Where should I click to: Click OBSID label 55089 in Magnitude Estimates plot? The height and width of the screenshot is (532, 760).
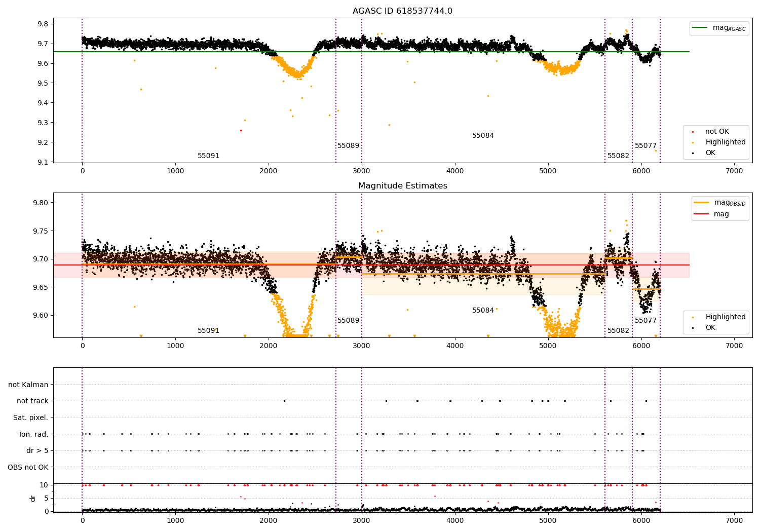(x=348, y=321)
